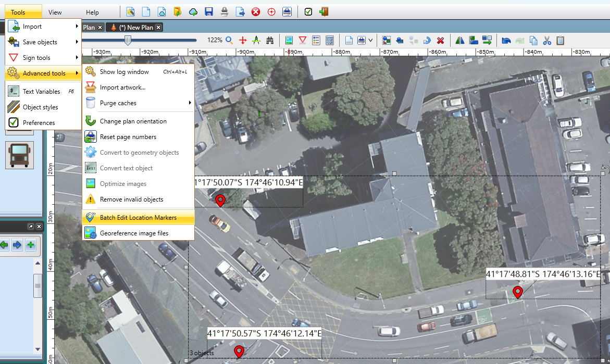Click the green compass measure tool
610x364 pixels.
(x=256, y=40)
